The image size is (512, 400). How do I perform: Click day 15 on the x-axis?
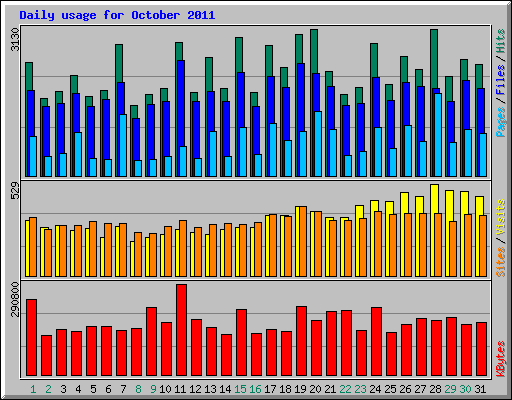[x=240, y=389]
